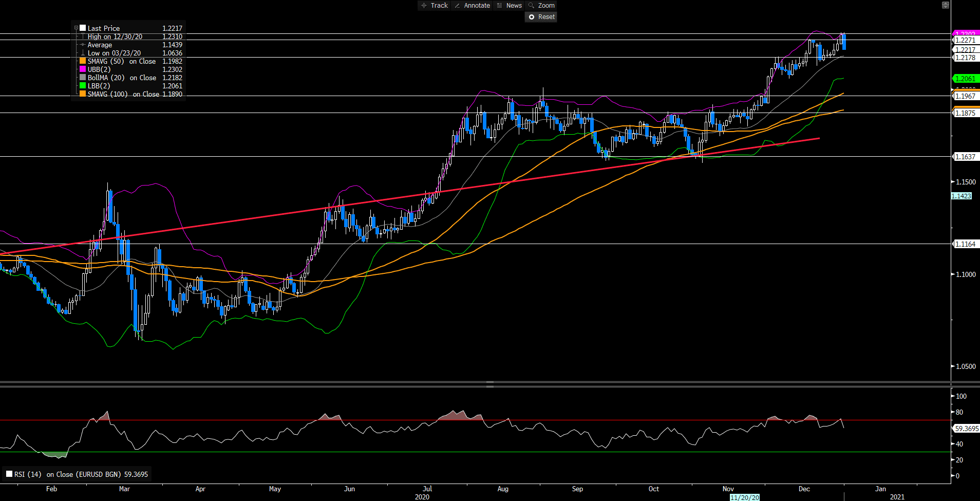
Task: Click the 1.1500 price axis label
Action: pyautogui.click(x=966, y=182)
